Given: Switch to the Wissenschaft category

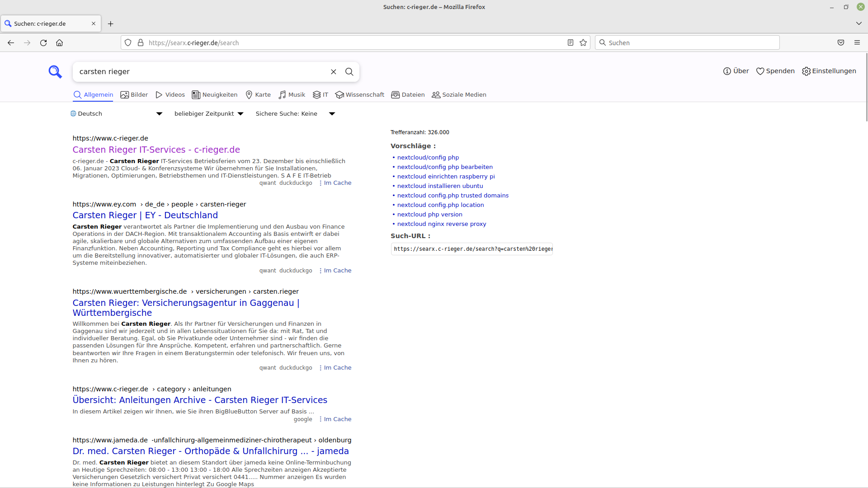Looking at the screenshot, I should 360,94.
